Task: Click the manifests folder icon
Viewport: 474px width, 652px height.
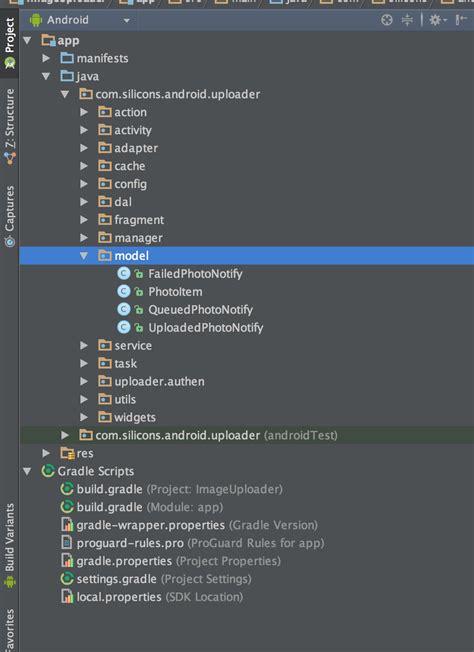Action: coord(67,58)
